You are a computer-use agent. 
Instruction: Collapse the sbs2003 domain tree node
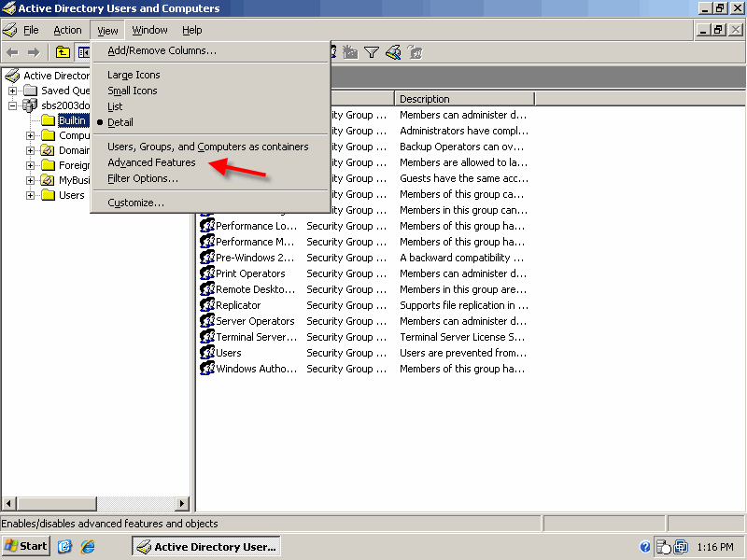point(12,105)
